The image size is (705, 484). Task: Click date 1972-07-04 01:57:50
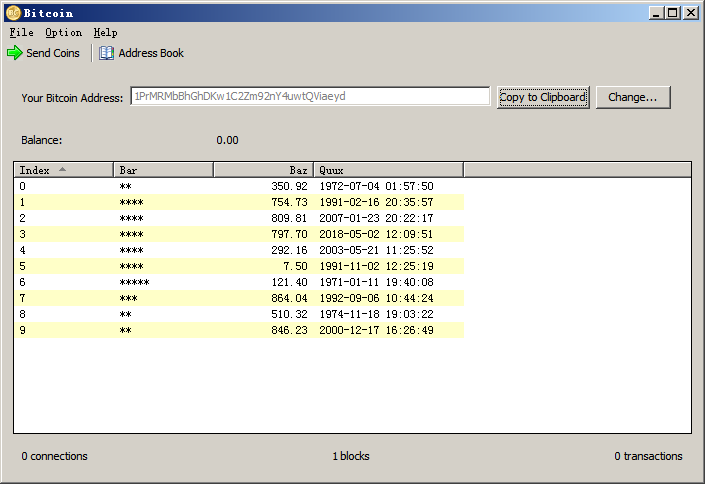376,186
